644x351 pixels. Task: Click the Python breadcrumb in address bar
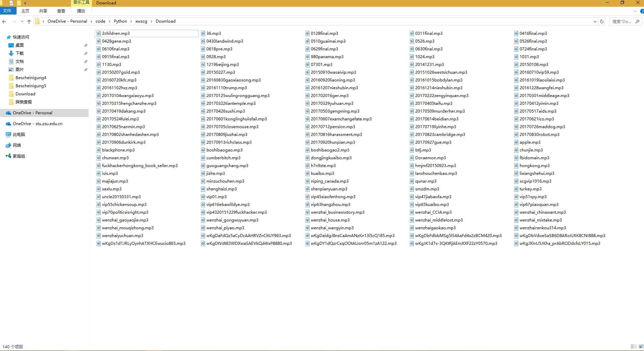coord(120,21)
